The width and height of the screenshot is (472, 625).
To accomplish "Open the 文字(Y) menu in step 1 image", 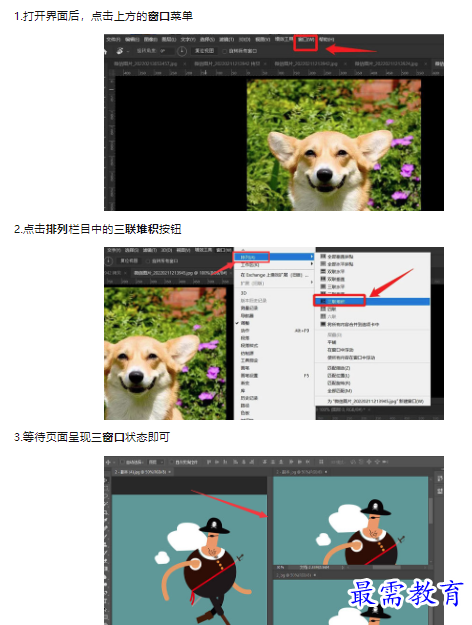I will [x=188, y=39].
